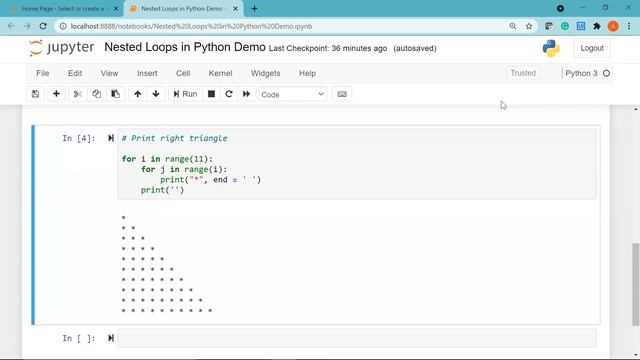Viewport: 640px width, 360px height.
Task: Click the In [4] prompt label
Action: click(79, 138)
